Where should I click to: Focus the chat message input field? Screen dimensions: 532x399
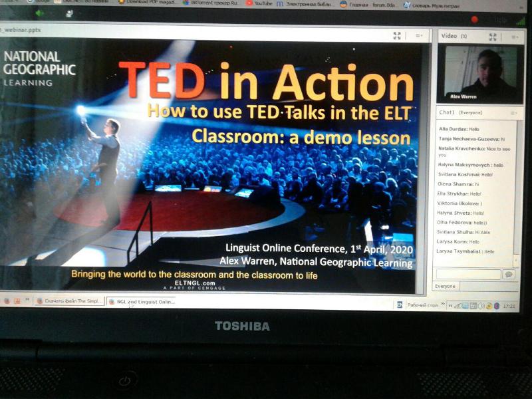[469, 274]
